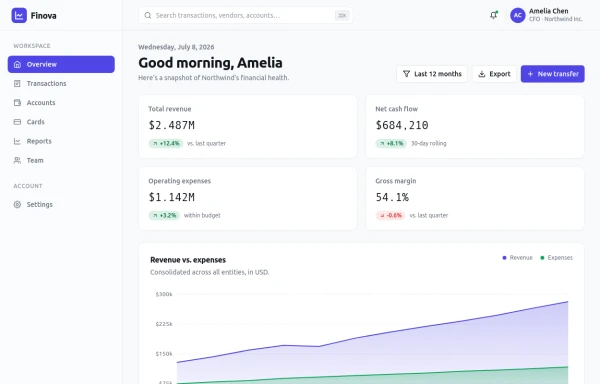Click the keyboard shortcut badge in search
Screen dimensions: 600x384
click(342, 15)
